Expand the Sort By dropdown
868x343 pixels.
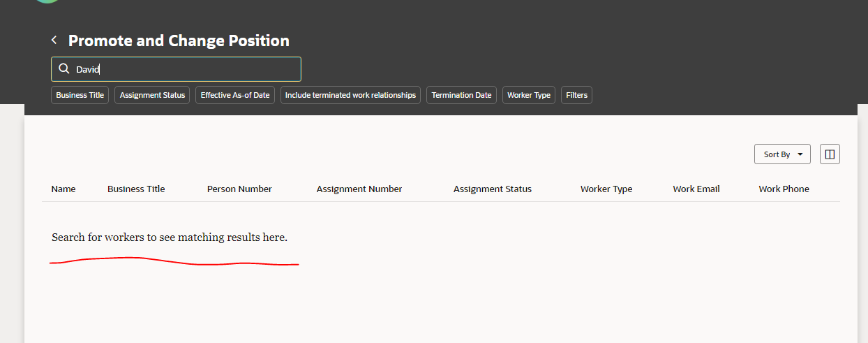tap(782, 154)
